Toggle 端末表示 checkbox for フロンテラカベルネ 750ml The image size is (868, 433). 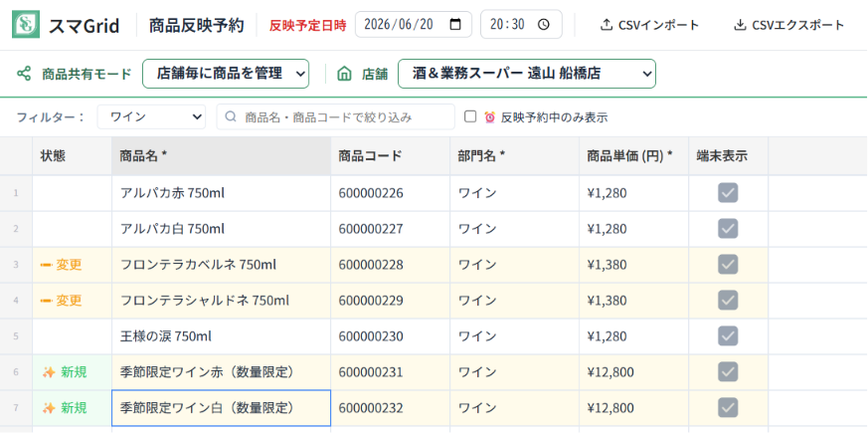point(728,265)
